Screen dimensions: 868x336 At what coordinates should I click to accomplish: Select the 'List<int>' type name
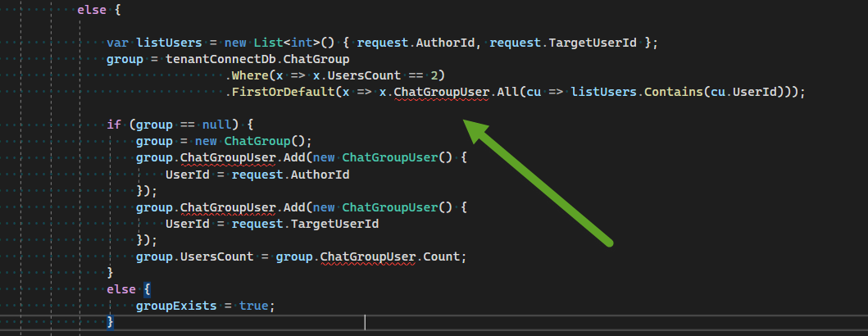click(287, 43)
